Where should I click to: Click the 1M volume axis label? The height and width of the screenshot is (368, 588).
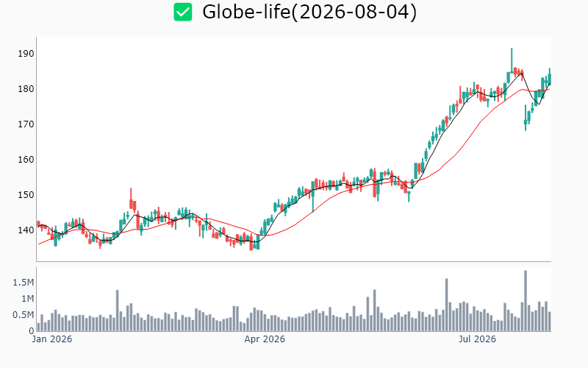click(27, 299)
